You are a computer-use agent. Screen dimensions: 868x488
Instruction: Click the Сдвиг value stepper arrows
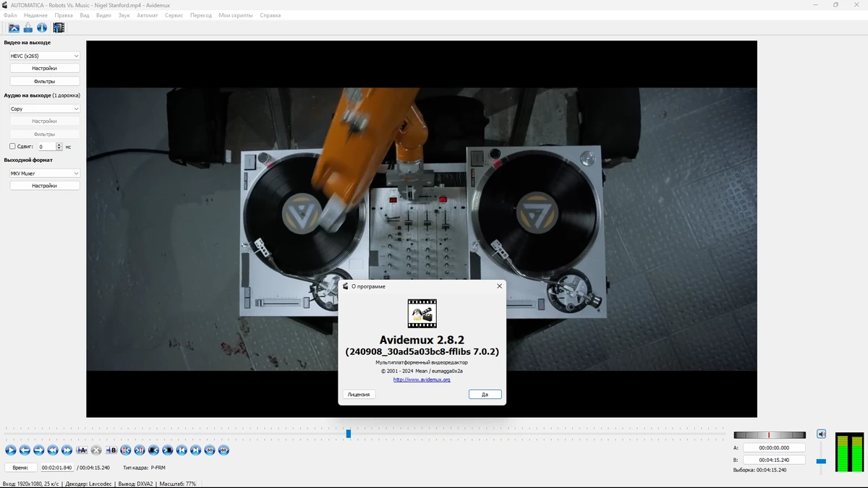click(x=59, y=146)
